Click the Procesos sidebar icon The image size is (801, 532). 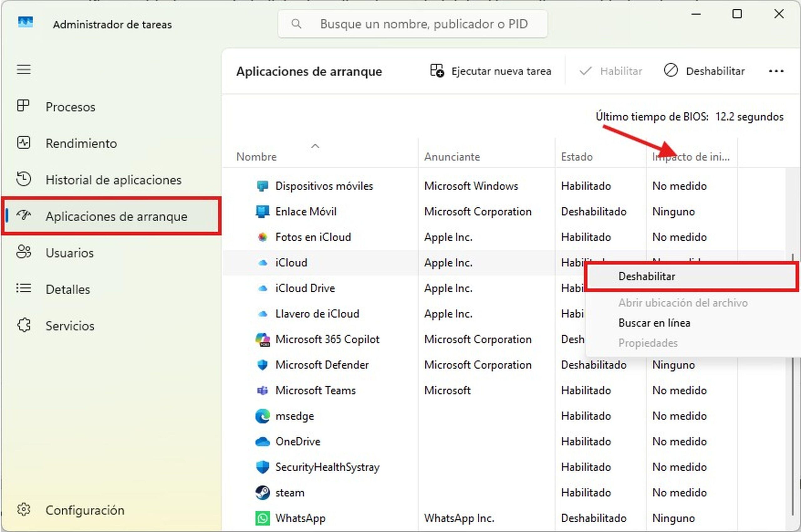point(23,106)
